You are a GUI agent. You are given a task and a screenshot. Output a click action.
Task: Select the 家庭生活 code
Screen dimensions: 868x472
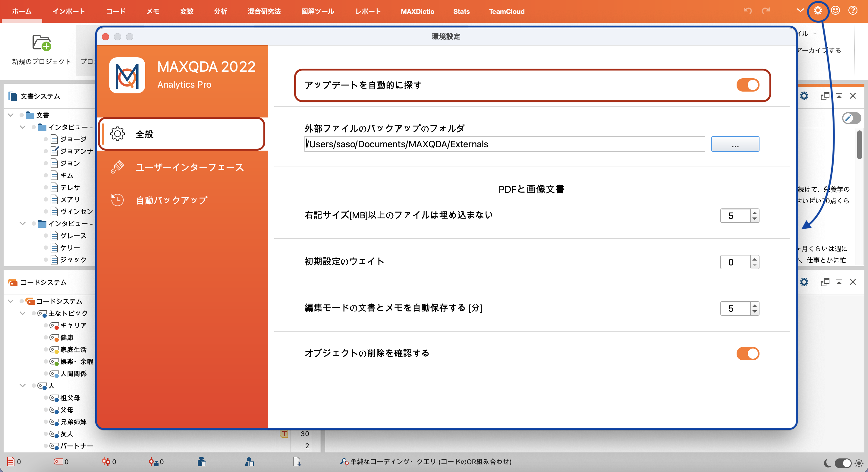74,349
